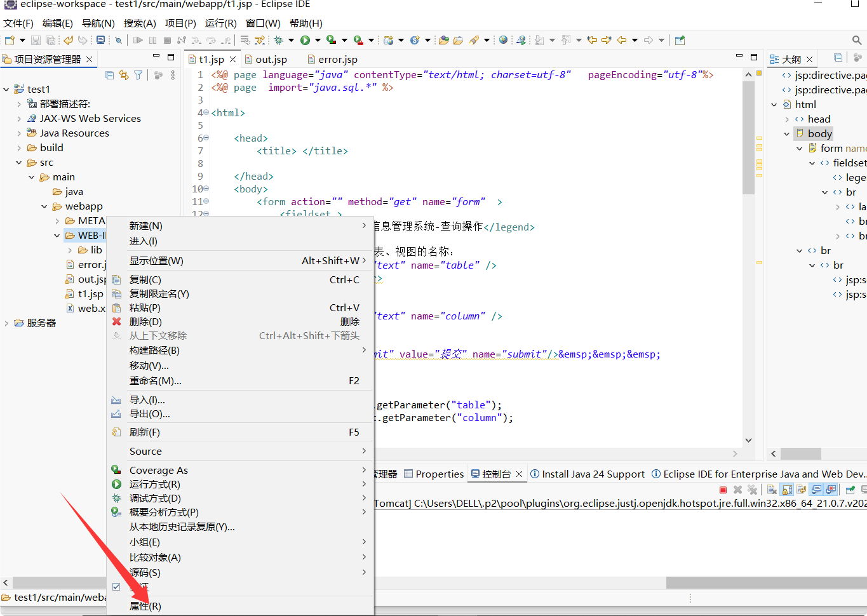Image resolution: width=867 pixels, height=616 pixels.
Task: Terminate the Tomcat launch with the red stop icon
Action: (x=723, y=489)
